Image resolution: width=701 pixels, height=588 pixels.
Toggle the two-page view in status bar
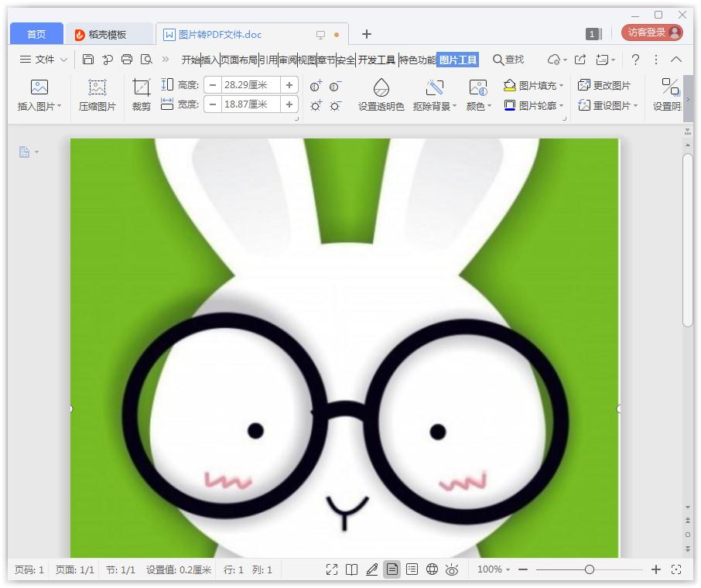click(352, 569)
